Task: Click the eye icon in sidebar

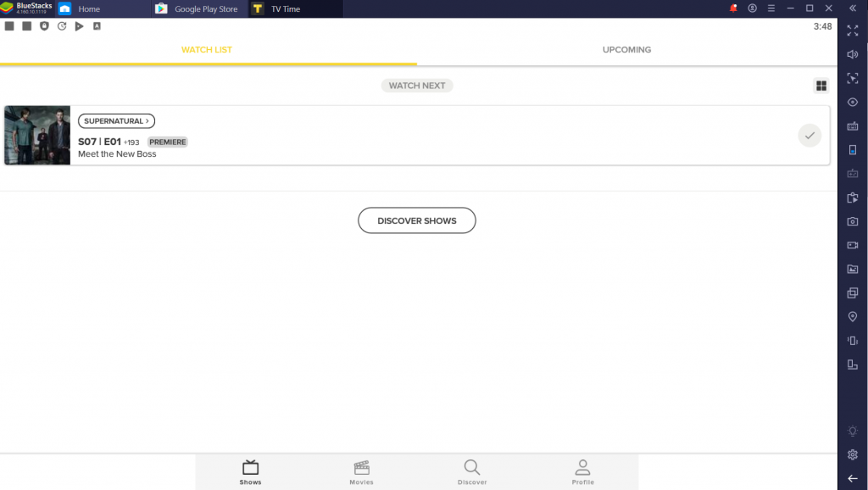Action: 853,103
